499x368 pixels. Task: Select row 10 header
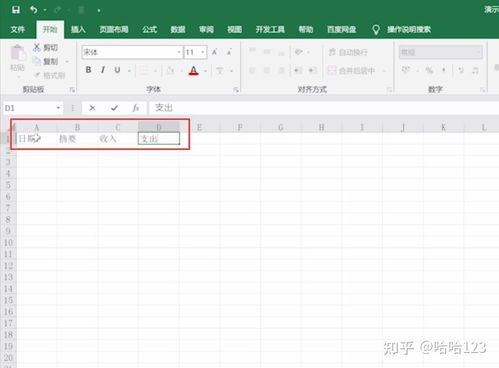pos(8,243)
